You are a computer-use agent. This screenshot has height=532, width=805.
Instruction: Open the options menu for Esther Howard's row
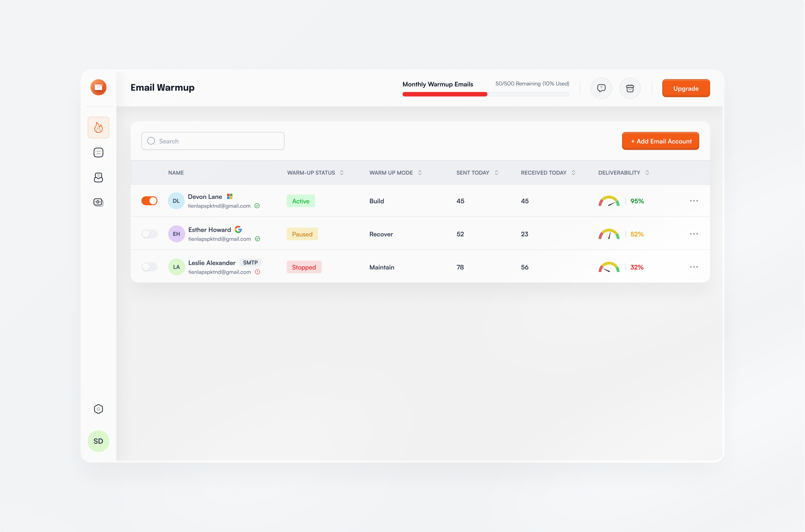[694, 234]
